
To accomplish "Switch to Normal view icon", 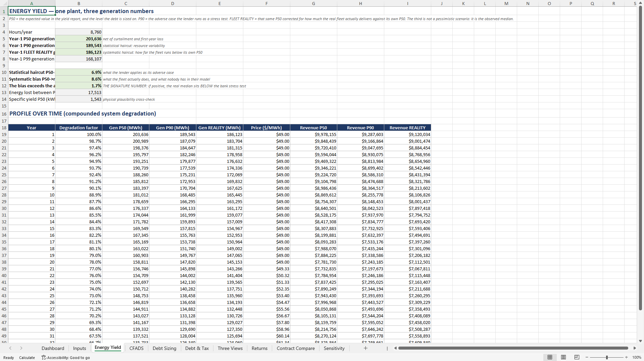I will [x=550, y=357].
